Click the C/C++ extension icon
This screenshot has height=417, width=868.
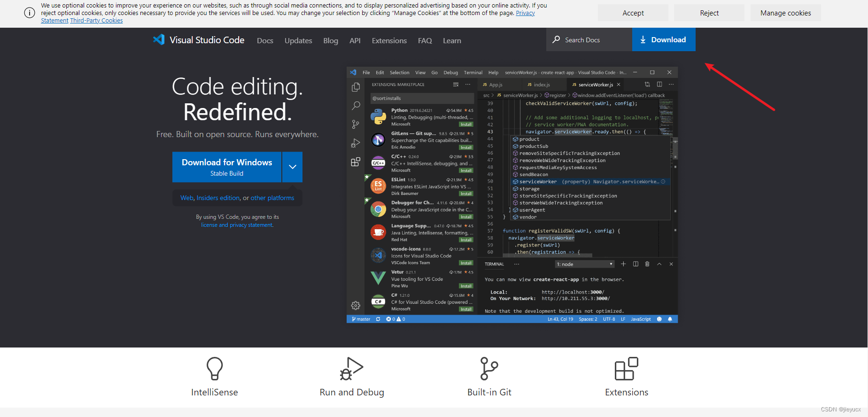point(378,163)
